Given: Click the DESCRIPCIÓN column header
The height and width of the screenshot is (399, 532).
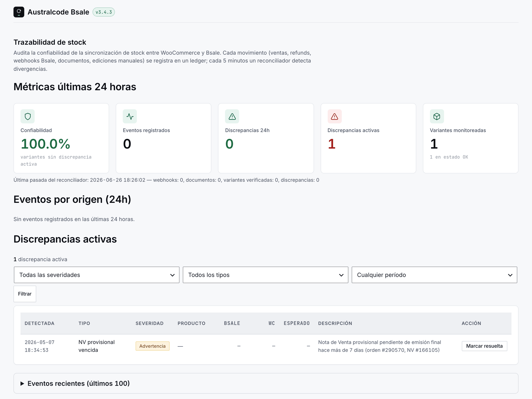Looking at the screenshot, I should coord(335,324).
